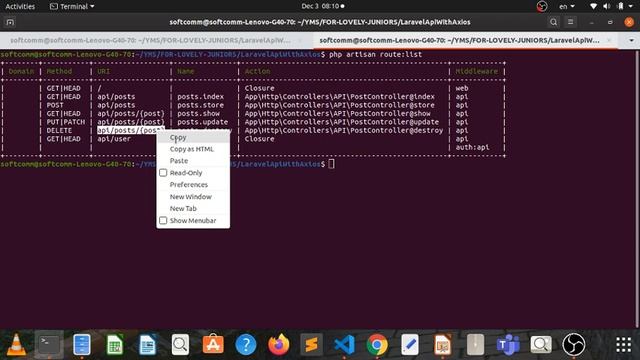
Task: Select Copy from context menu
Action: 193,138
